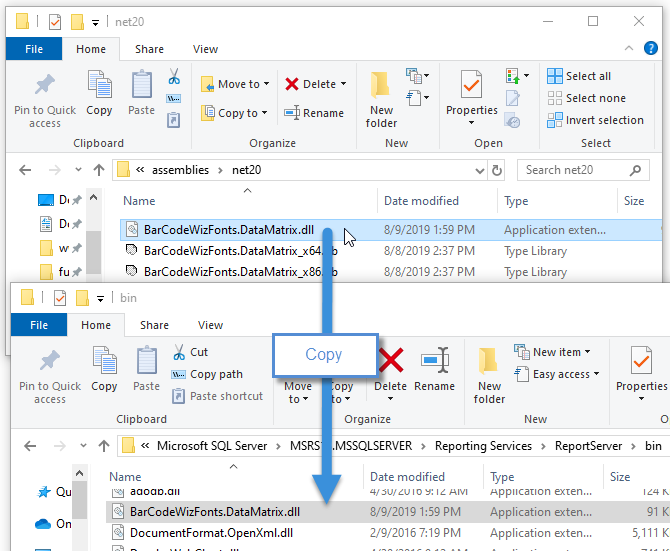670x551 pixels.
Task: Click properties checkmark icon in bin title bar
Action: (x=60, y=298)
